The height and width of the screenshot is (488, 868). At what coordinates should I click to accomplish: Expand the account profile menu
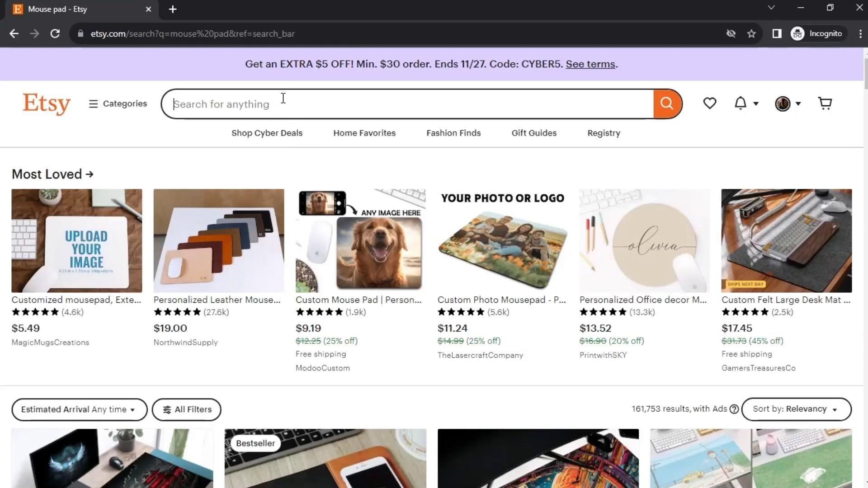point(788,103)
